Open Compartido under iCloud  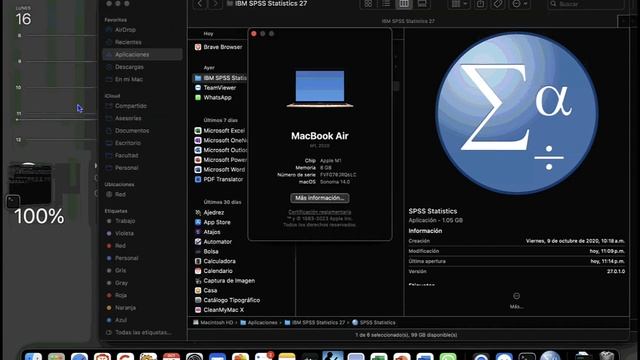click(x=131, y=106)
